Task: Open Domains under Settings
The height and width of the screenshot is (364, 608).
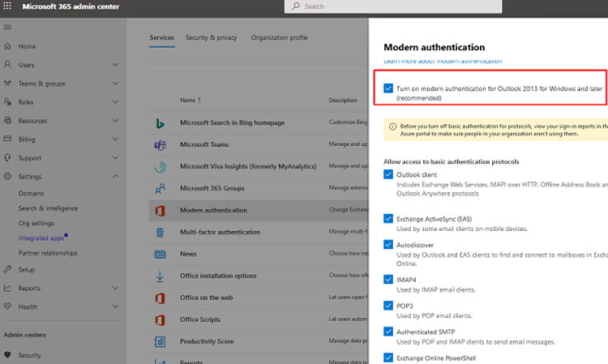Action: coord(31,194)
